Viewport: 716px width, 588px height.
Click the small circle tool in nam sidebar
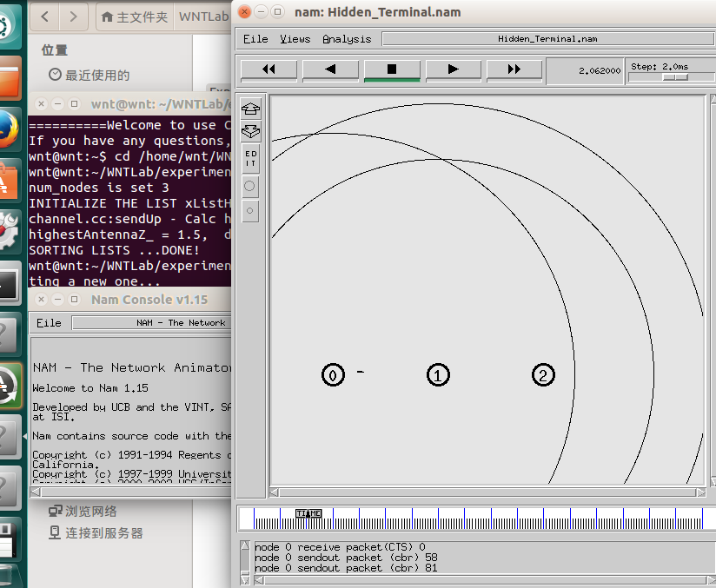pyautogui.click(x=250, y=211)
